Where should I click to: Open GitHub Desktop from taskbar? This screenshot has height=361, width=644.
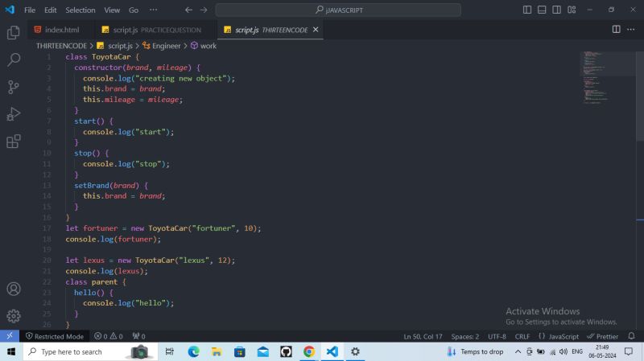pos(286,351)
